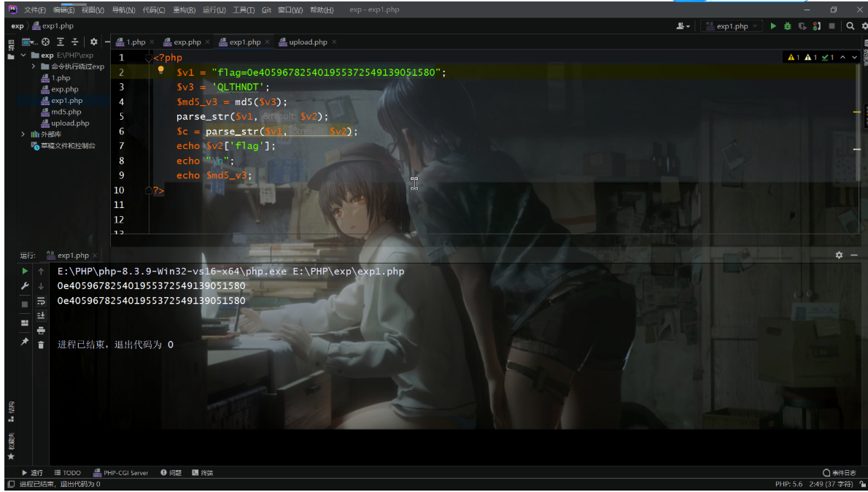Viewport: 868px width, 492px height.
Task: Close the upload.php editor tab
Action: pyautogui.click(x=334, y=42)
